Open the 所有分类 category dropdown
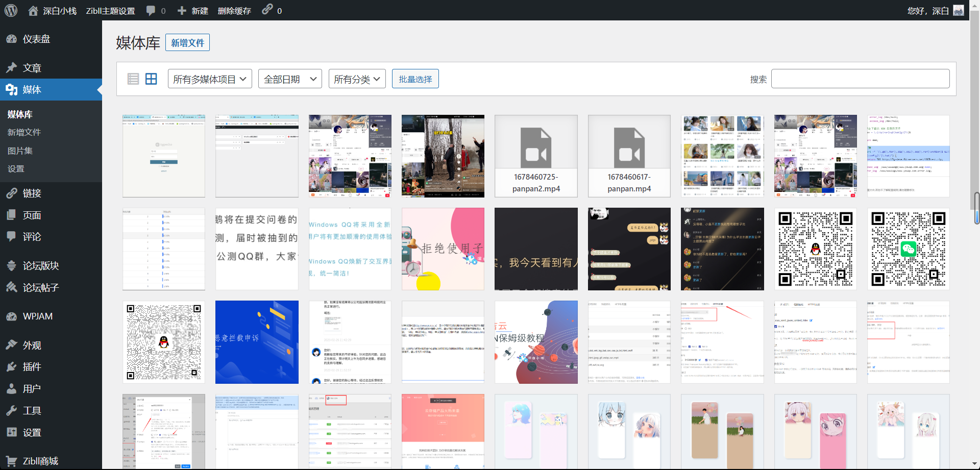Viewport: 980px width, 470px height. pos(356,79)
